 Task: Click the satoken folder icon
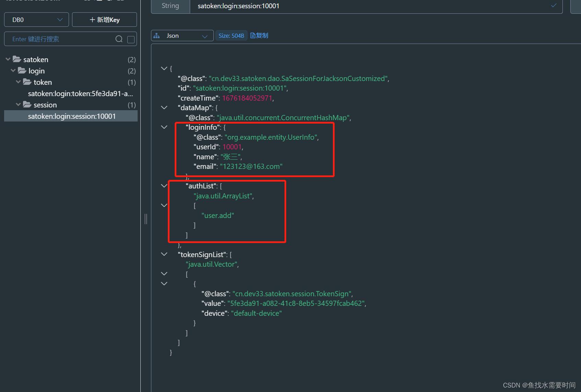pos(17,59)
